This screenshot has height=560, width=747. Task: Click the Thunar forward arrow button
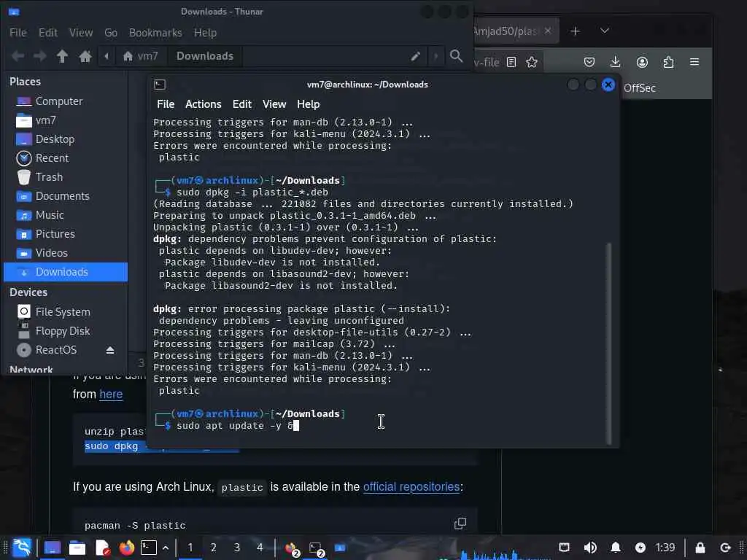pyautogui.click(x=39, y=56)
